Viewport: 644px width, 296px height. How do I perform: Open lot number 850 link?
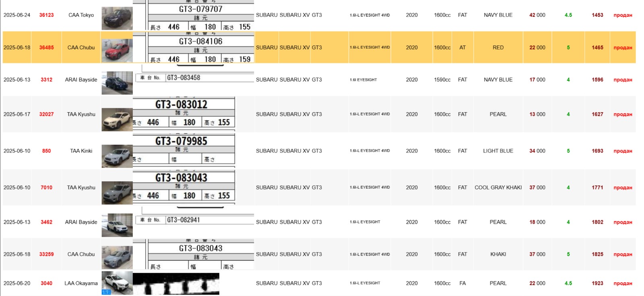(46, 151)
